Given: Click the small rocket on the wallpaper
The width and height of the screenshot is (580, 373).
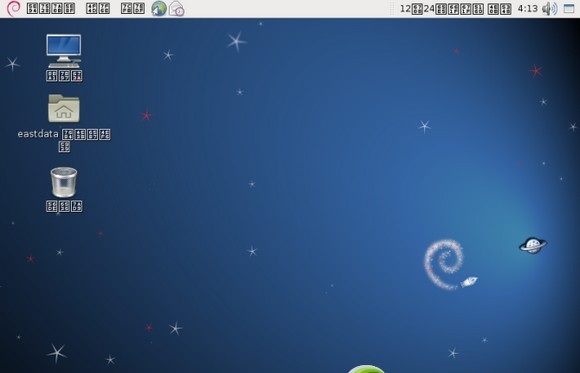Looking at the screenshot, I should click(x=469, y=282).
